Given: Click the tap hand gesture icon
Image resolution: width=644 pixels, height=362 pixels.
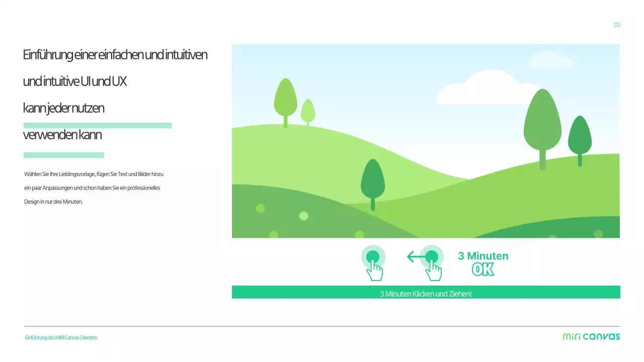Looking at the screenshot, I should (x=373, y=264).
